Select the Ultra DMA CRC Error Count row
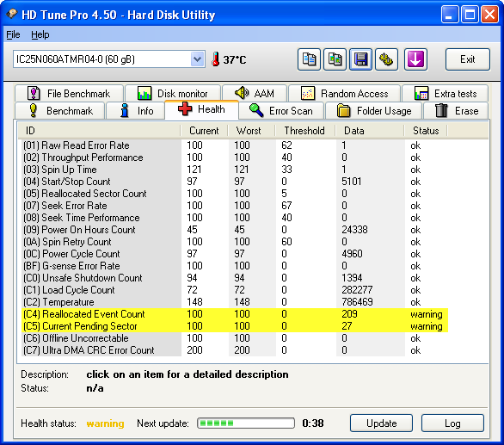 click(x=235, y=350)
